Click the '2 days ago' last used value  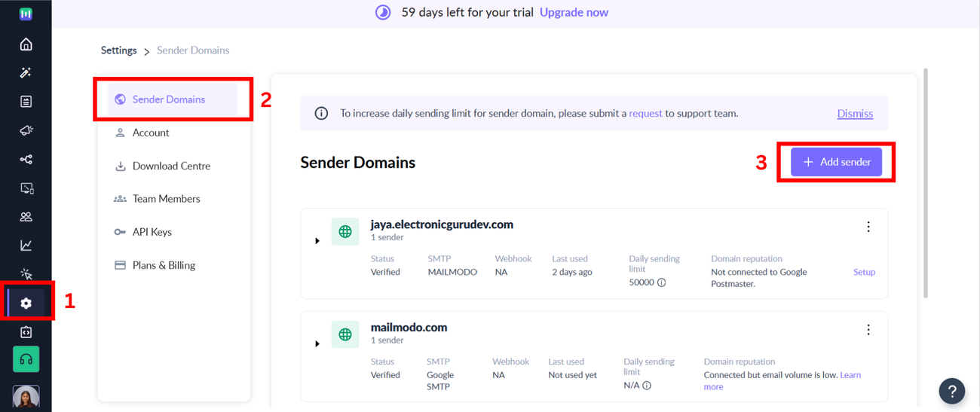click(571, 272)
